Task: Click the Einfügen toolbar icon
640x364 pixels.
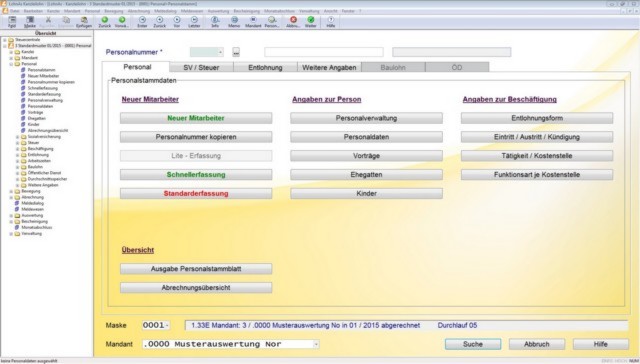Action: (x=84, y=21)
